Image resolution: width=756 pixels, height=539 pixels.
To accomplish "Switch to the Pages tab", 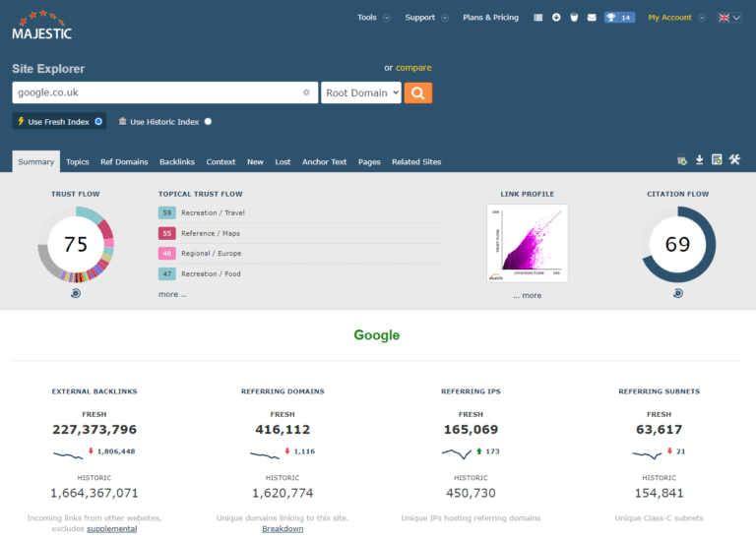I will tap(369, 162).
